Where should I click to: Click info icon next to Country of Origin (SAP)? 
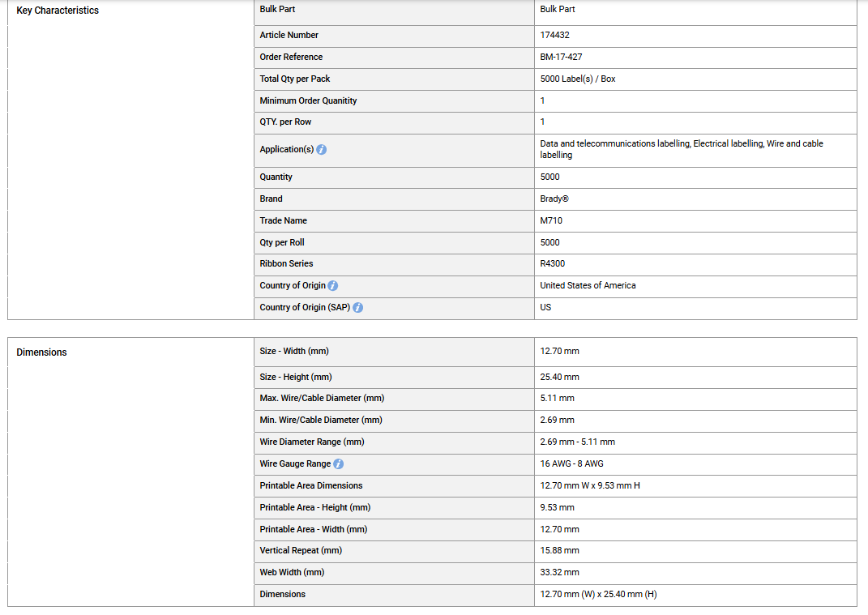click(357, 307)
